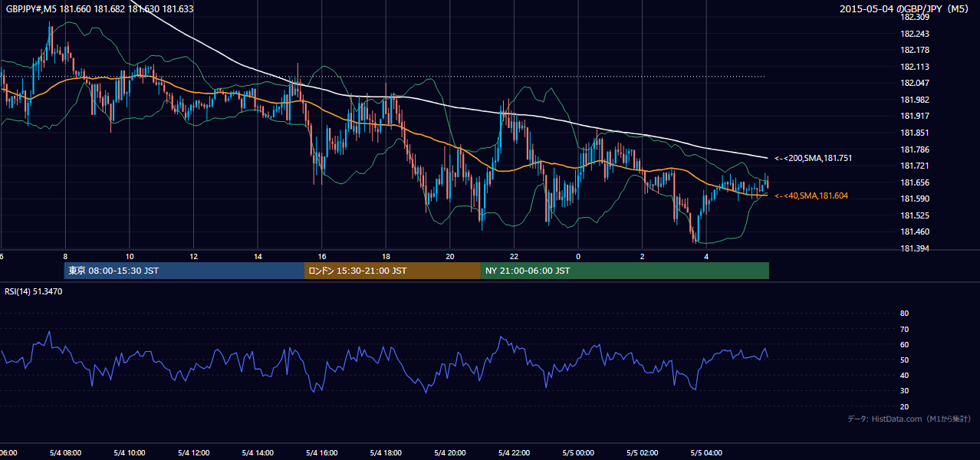Click the 5/4 12:00 time axis label
The width and height of the screenshot is (980, 460).
(194, 453)
